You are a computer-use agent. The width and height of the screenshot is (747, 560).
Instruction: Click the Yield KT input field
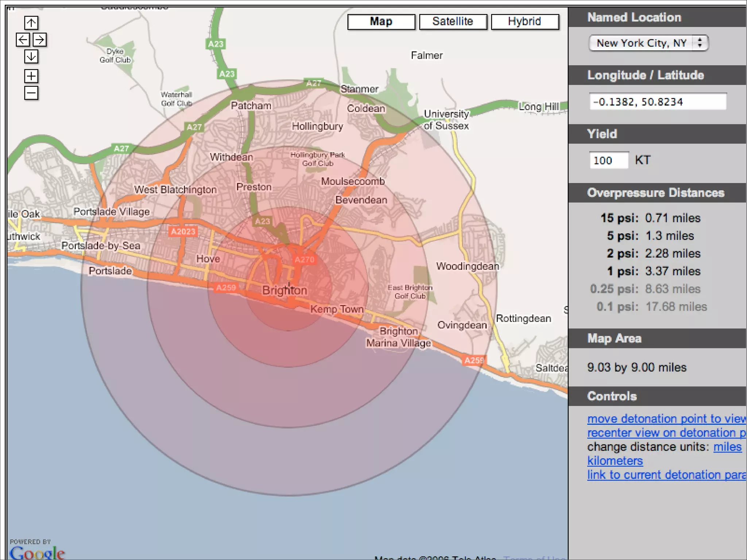[608, 160]
